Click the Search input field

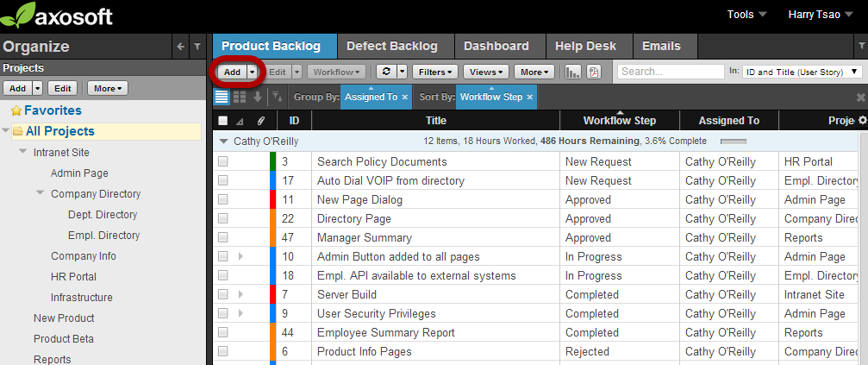671,72
